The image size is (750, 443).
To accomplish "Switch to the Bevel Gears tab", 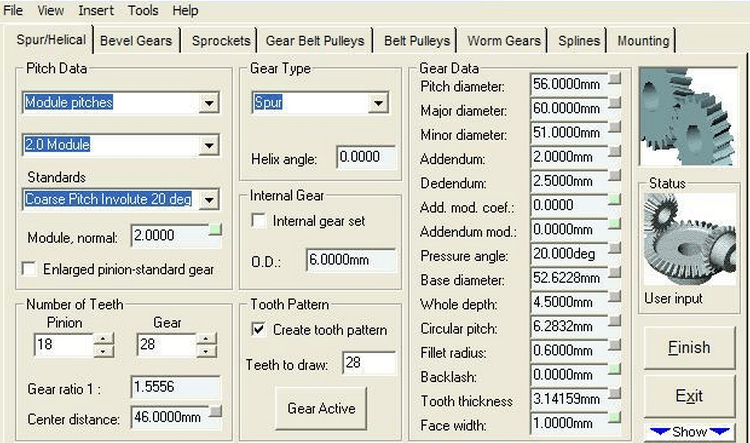I will (x=136, y=41).
